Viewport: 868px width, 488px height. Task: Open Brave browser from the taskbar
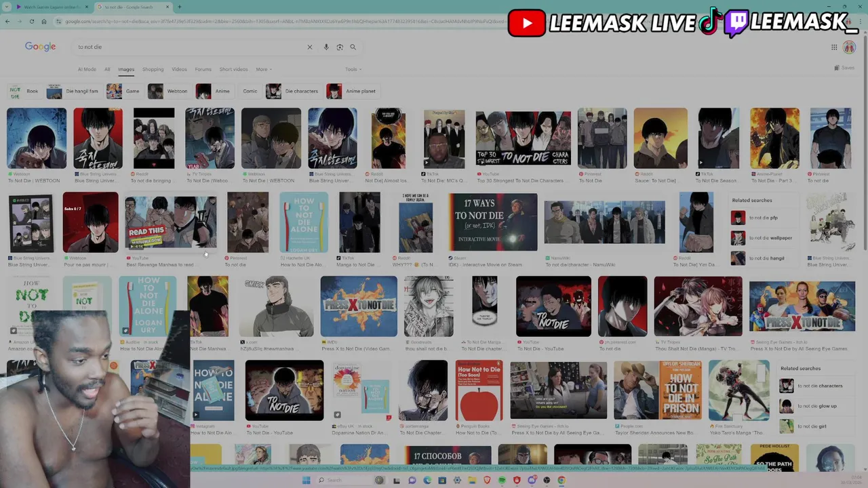click(487, 481)
